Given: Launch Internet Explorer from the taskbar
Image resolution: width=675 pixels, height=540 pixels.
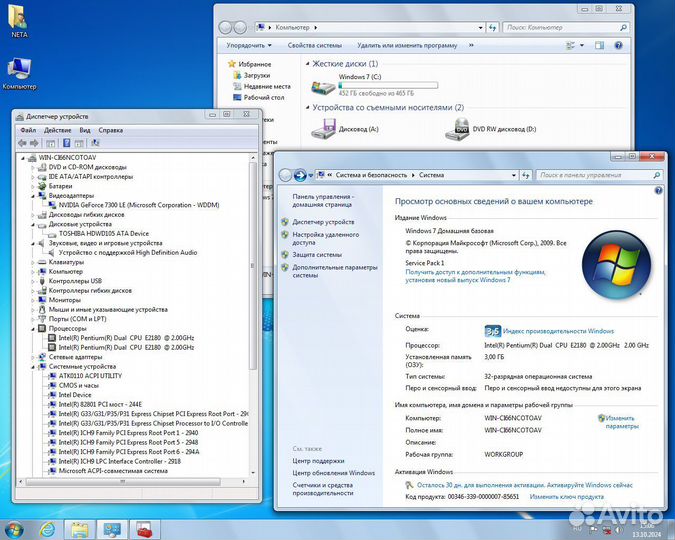Looking at the screenshot, I should point(47,529).
